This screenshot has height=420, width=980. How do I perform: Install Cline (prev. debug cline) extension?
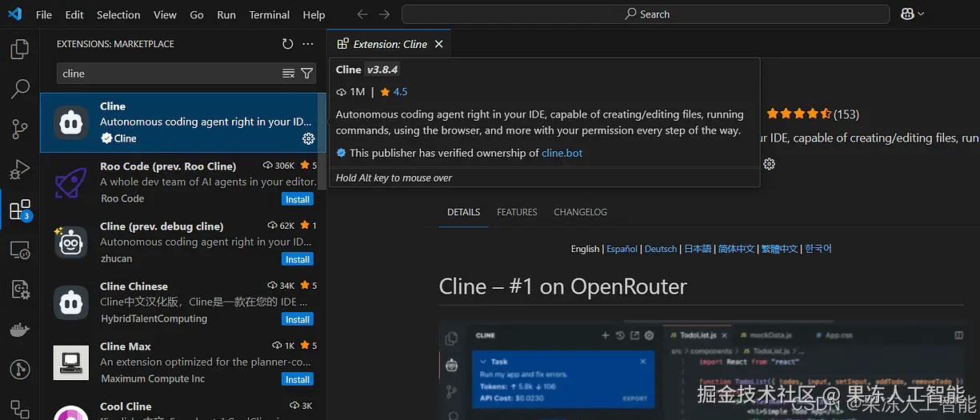pos(298,259)
